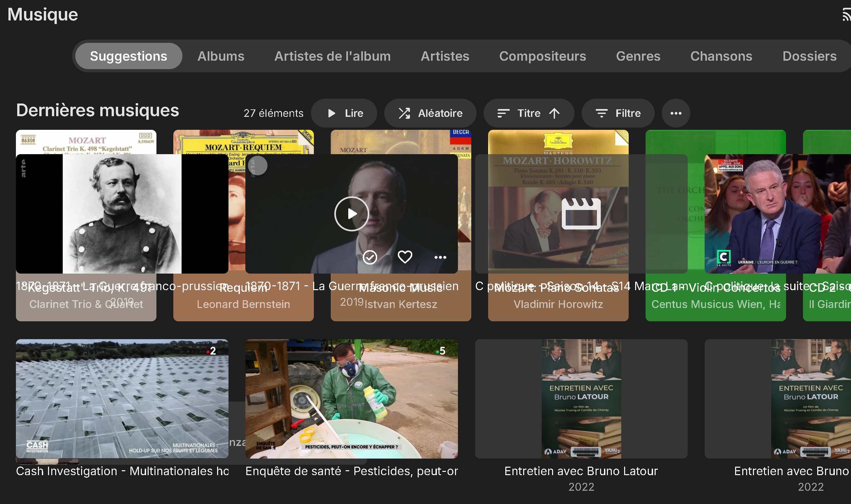Switch to the Albums tab
851x504 pixels.
point(221,56)
